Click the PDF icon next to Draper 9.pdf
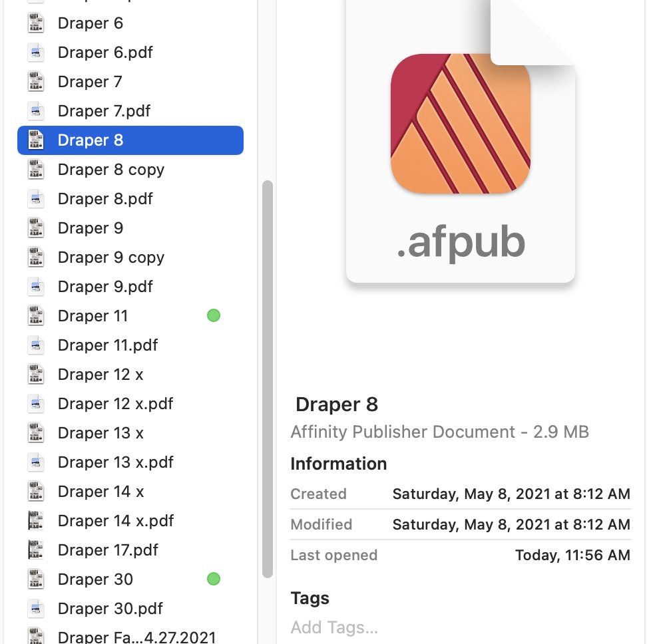The width and height of the screenshot is (647, 644). coord(36,287)
